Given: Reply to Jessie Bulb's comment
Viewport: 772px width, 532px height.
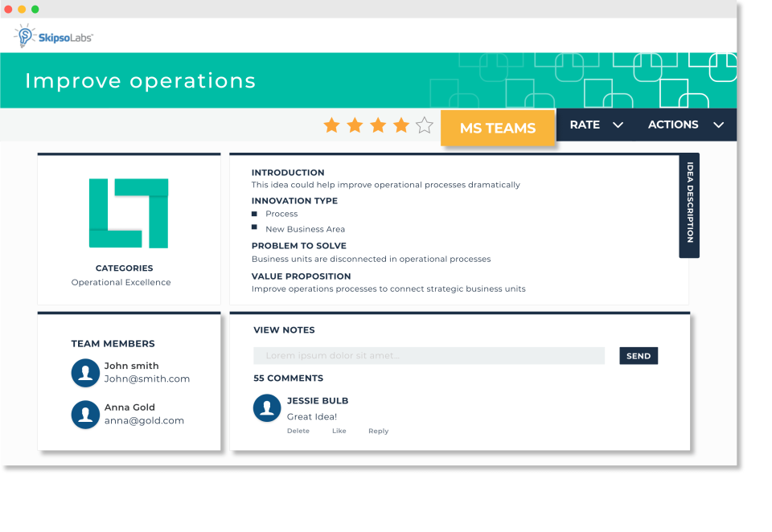Looking at the screenshot, I should [x=378, y=431].
